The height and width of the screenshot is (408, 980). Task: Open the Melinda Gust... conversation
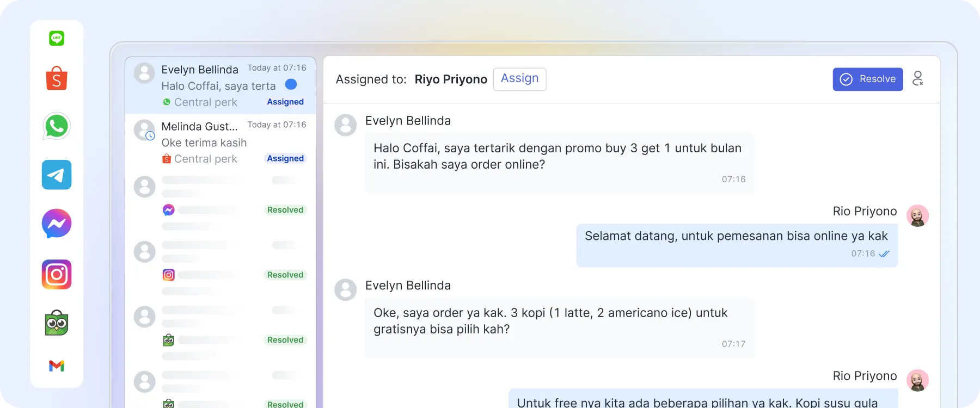(x=220, y=142)
